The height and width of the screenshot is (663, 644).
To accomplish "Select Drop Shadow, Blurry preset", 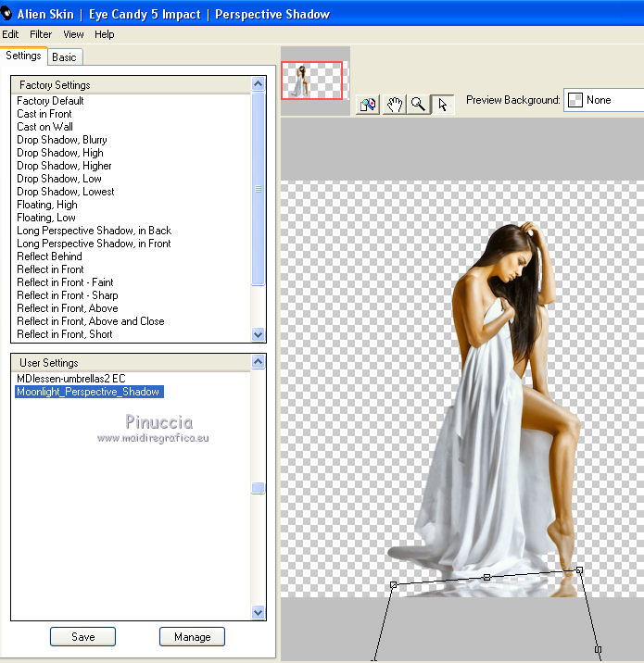I will pos(62,140).
